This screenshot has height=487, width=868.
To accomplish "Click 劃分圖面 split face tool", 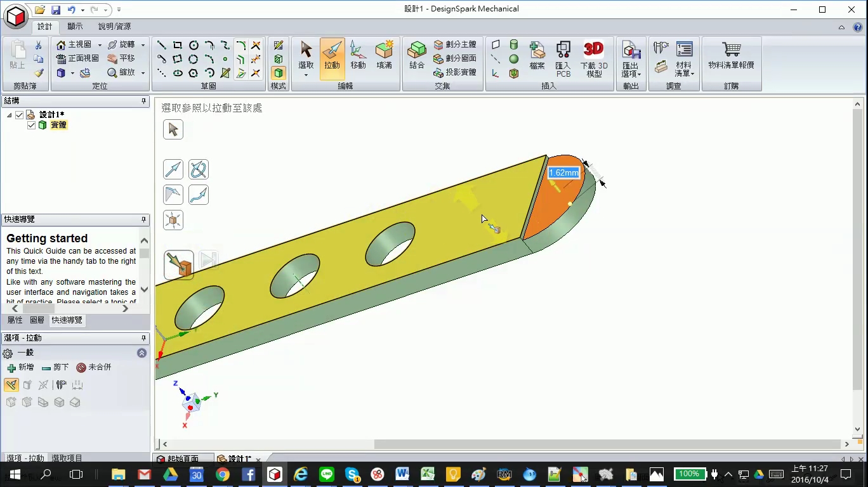I will coord(454,58).
